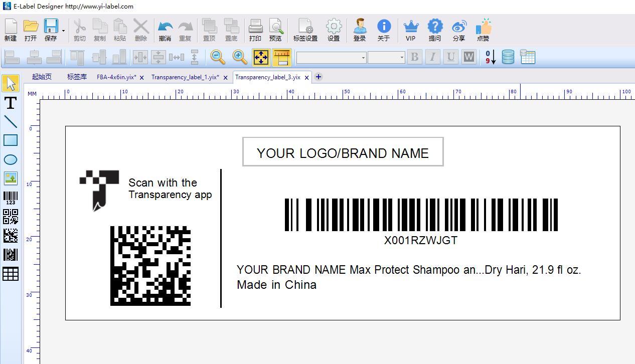The height and width of the screenshot is (364, 635).
Task: Switch to the 起始页 tab
Action: [x=42, y=77]
